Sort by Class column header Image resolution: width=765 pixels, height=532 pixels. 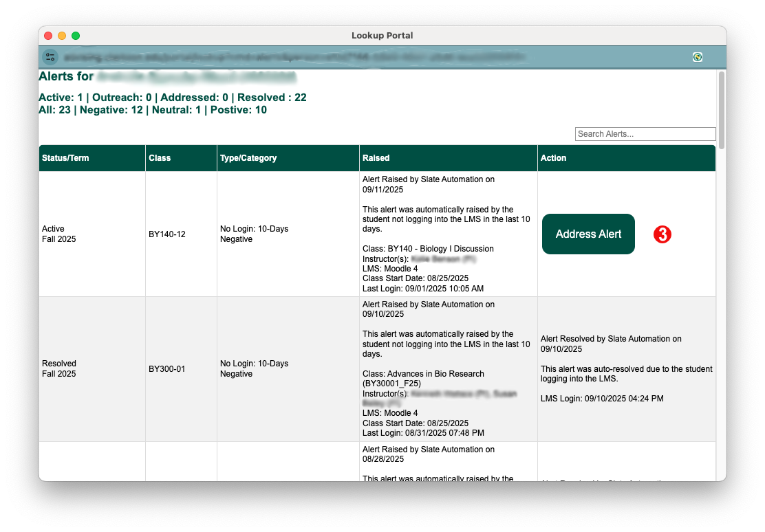tap(160, 158)
